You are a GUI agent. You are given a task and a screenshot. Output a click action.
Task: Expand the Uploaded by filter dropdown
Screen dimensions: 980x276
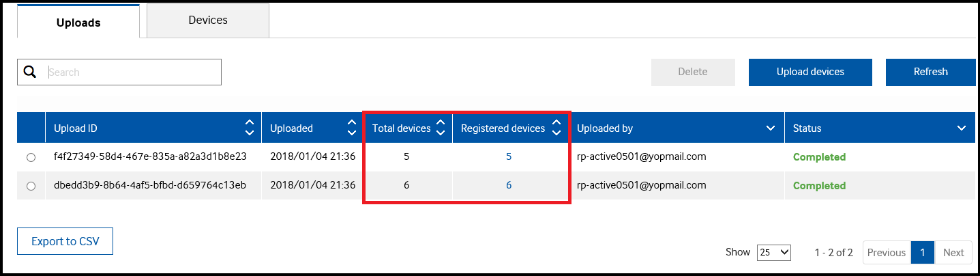click(x=771, y=128)
